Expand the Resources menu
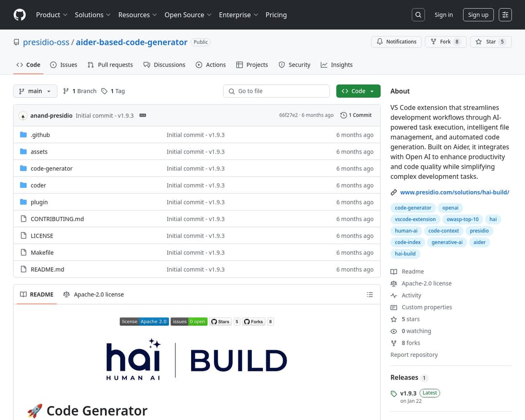Image resolution: width=525 pixels, height=420 pixels. (137, 15)
